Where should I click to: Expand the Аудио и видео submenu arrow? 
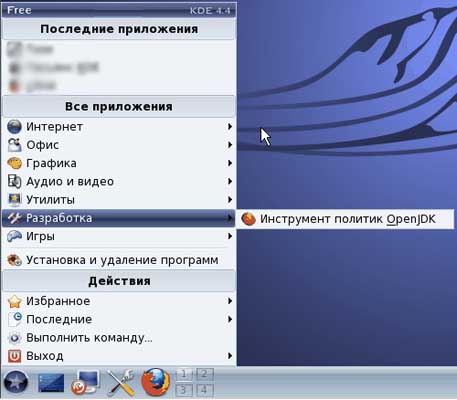coord(230,181)
